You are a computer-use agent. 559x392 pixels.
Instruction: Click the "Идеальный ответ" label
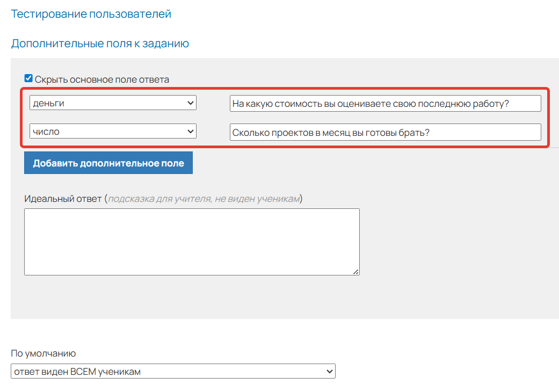[x=63, y=199]
